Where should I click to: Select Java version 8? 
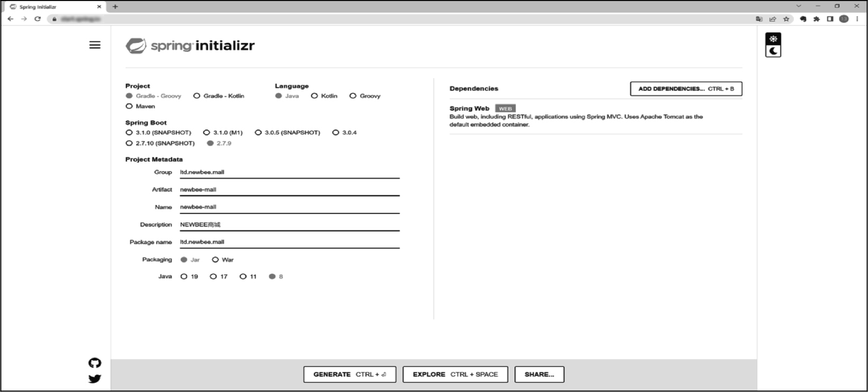click(x=276, y=277)
